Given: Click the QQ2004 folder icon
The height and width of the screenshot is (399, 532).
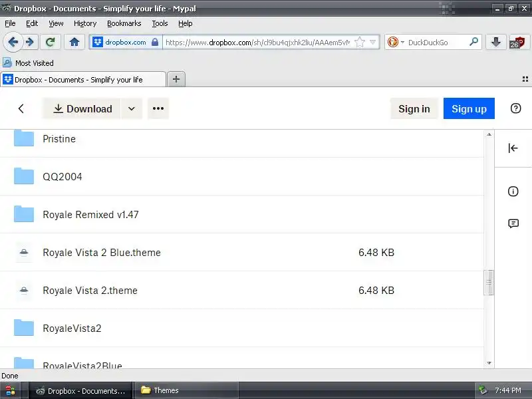Looking at the screenshot, I should click(x=24, y=176).
